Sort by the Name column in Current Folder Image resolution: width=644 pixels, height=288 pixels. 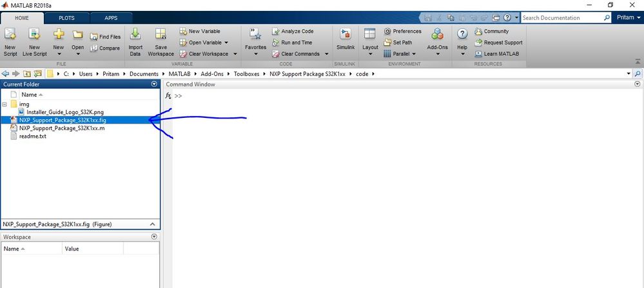[x=32, y=94]
